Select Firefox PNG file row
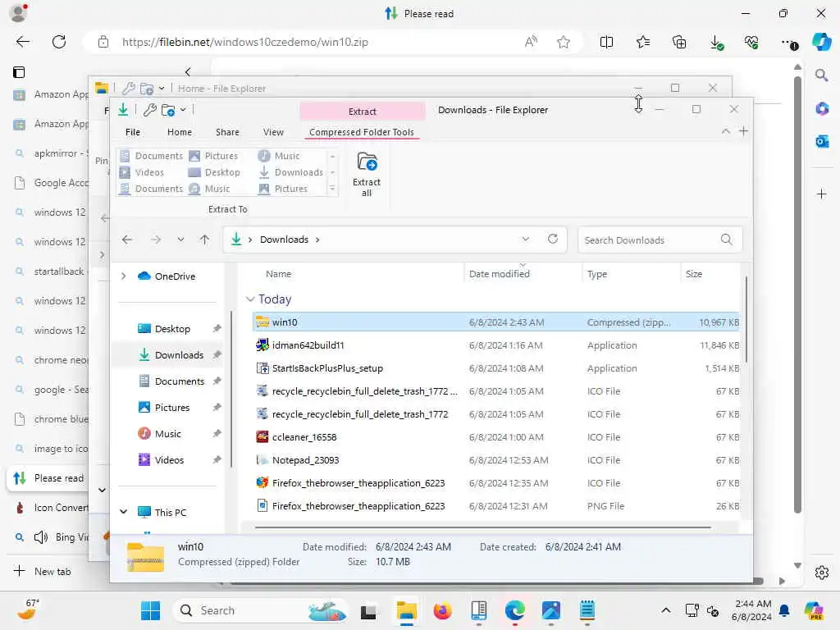Image resolution: width=840 pixels, height=630 pixels. 495,506
